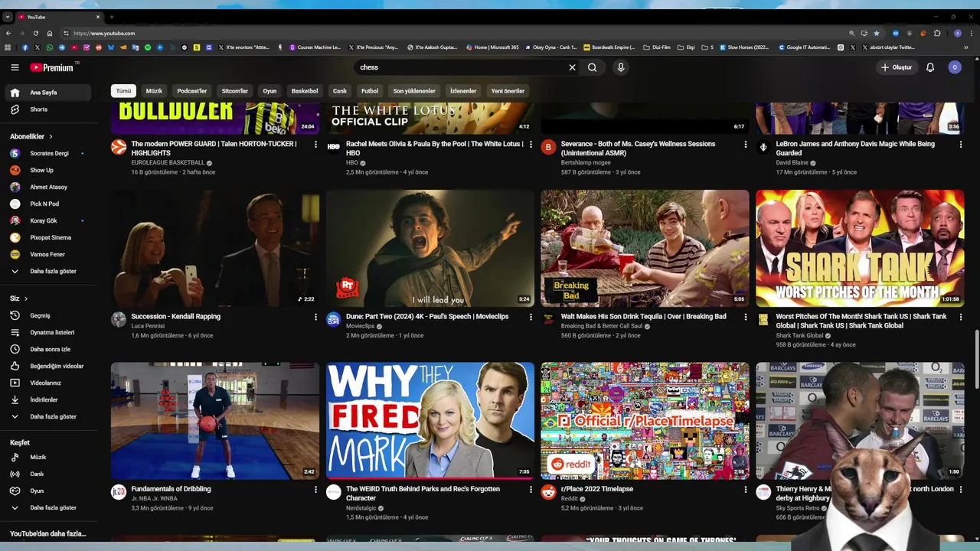Screen dimensions: 980x551
Task: Select the Futbol filter chip
Action: click(370, 91)
